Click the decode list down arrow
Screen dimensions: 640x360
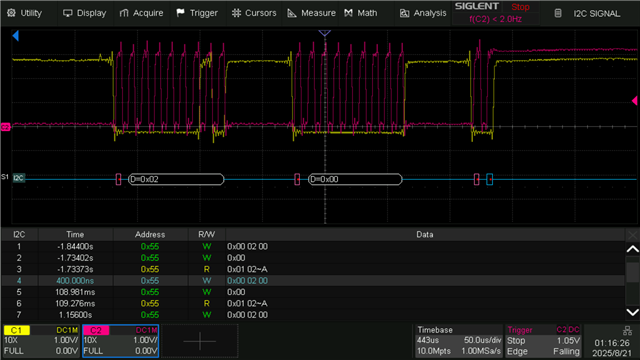coord(632,312)
